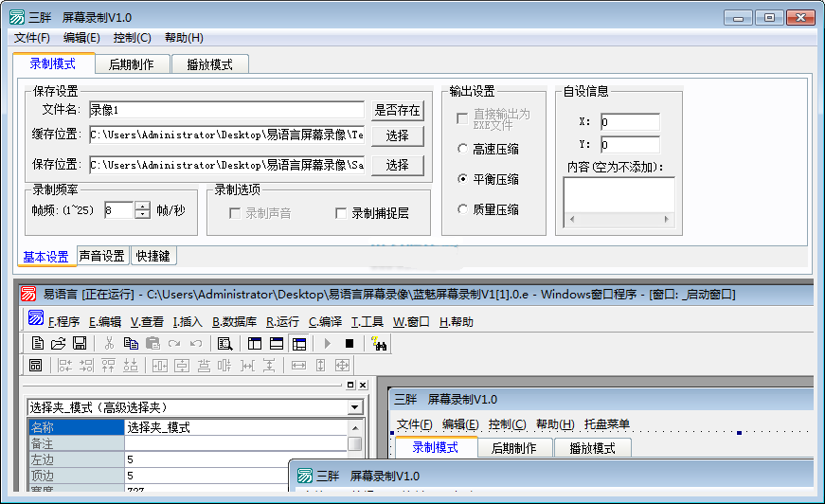The image size is (825, 504).
Task: Open the 文件(F) menu in top window
Action: [32, 37]
